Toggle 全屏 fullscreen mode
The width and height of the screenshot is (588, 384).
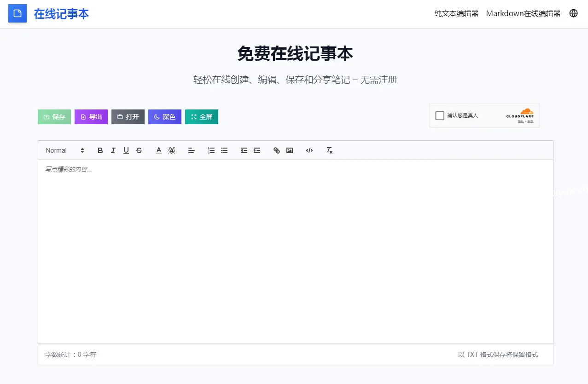(202, 117)
